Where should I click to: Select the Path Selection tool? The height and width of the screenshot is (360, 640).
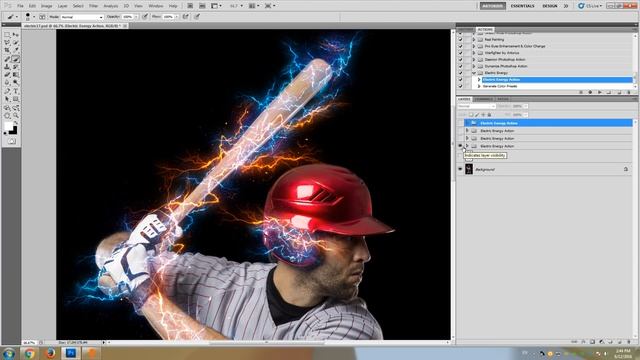7,99
